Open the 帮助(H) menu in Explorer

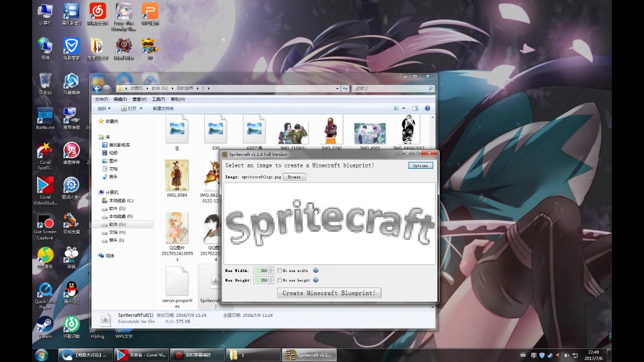[x=178, y=99]
